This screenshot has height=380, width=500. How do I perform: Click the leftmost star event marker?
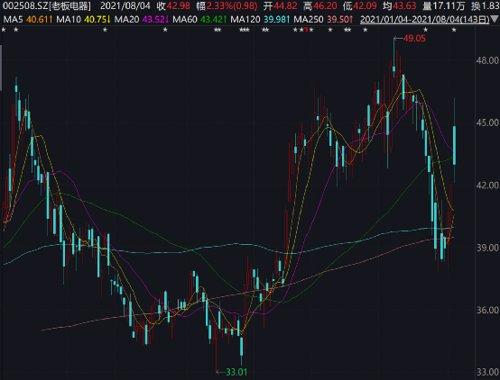point(4,30)
